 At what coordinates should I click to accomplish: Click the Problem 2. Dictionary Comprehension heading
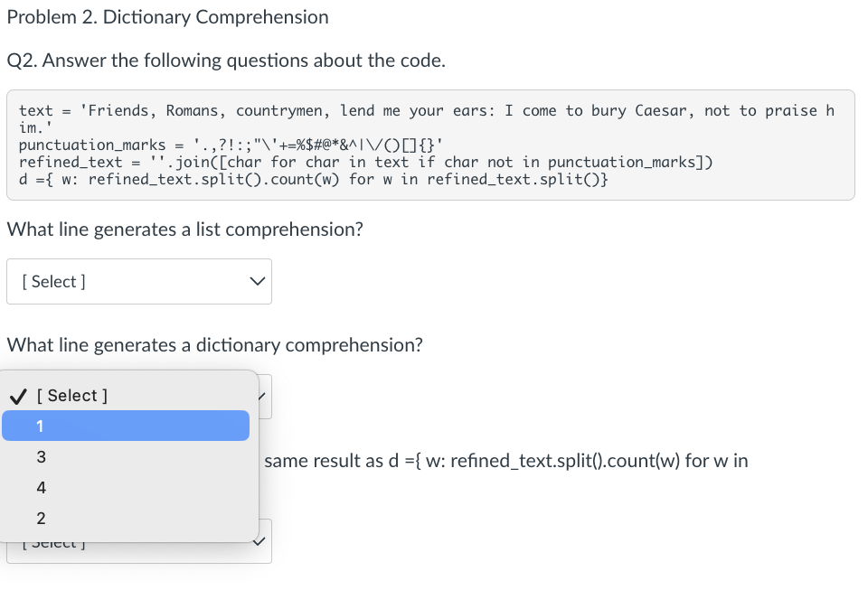168,17
